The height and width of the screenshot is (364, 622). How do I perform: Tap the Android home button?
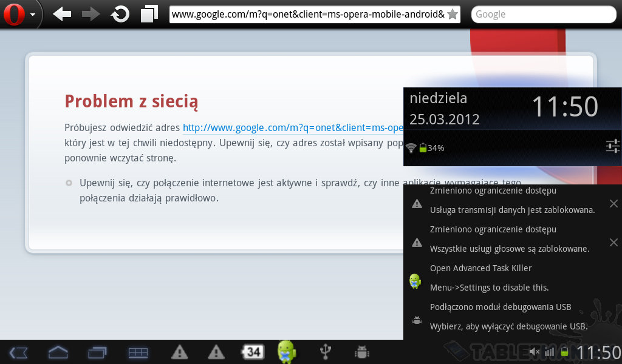(58, 352)
